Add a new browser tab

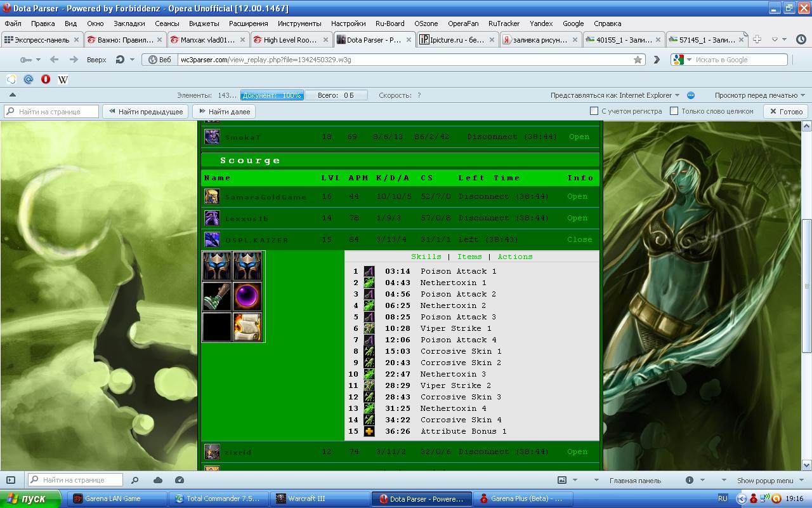(757, 39)
